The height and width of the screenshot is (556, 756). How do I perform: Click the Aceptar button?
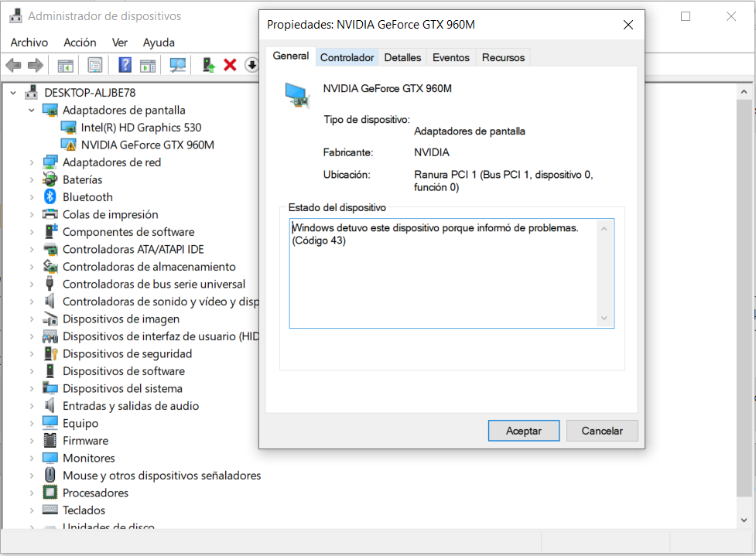pyautogui.click(x=524, y=430)
